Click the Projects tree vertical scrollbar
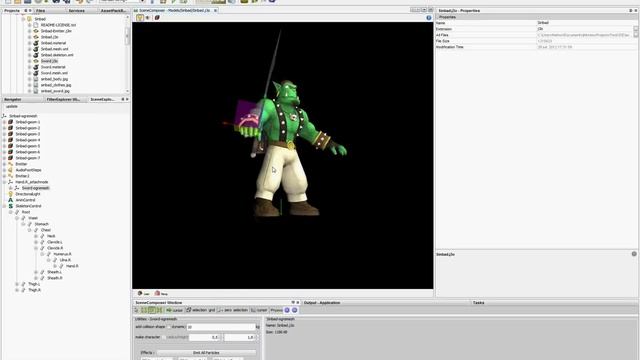This screenshot has width=640, height=360. [x=127, y=53]
